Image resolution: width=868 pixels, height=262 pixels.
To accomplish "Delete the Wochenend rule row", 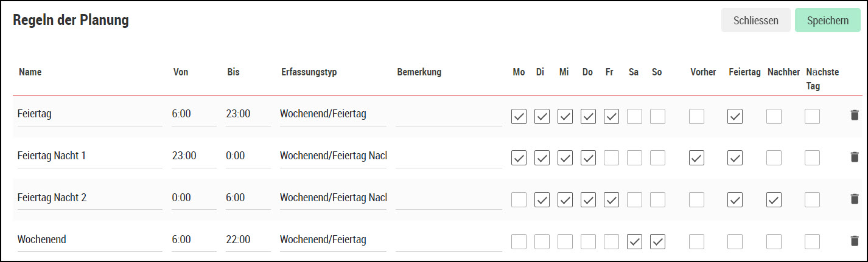I will 854,240.
